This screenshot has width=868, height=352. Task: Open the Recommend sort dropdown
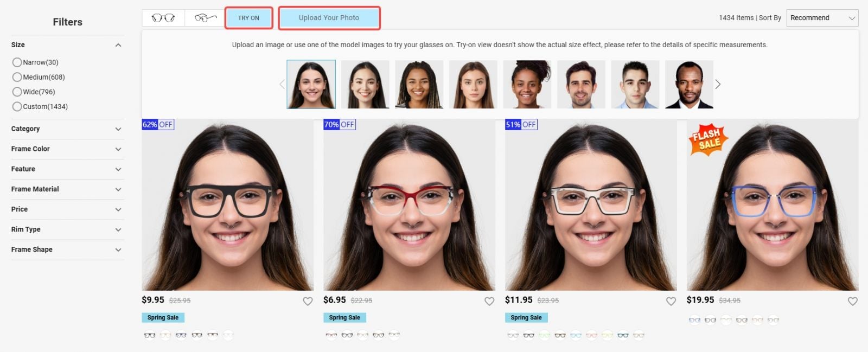click(822, 18)
